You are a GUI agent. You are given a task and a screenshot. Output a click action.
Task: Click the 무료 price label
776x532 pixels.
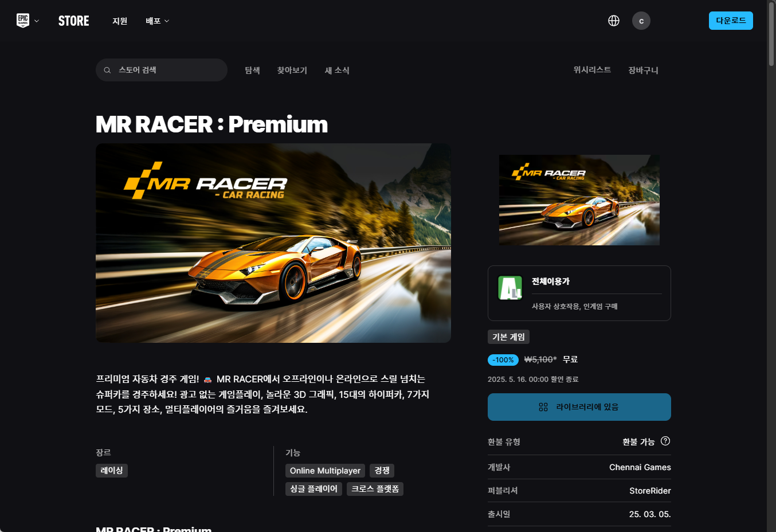570,359
